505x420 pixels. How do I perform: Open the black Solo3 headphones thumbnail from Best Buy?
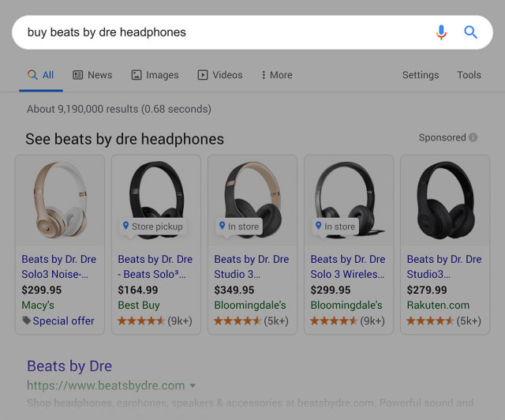pos(156,200)
